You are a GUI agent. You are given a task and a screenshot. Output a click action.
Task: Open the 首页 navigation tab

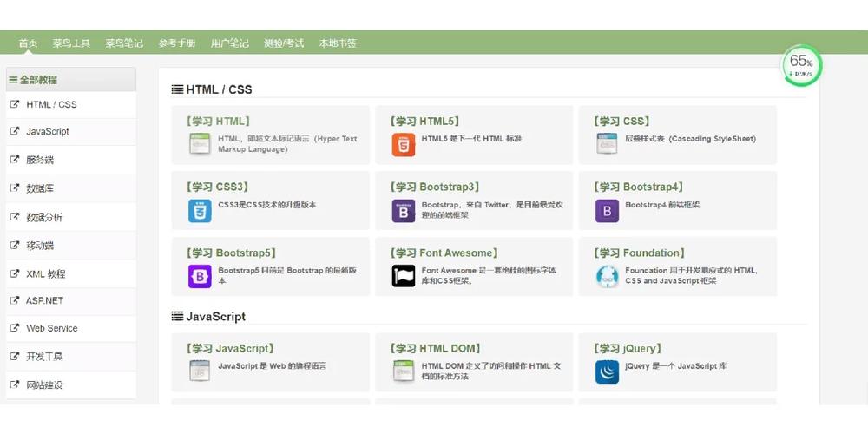pos(28,43)
